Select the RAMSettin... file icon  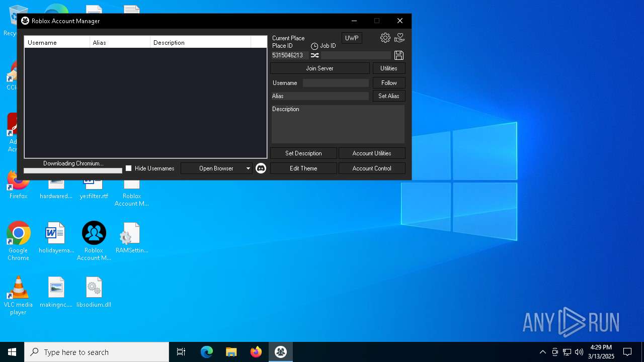coord(131,238)
